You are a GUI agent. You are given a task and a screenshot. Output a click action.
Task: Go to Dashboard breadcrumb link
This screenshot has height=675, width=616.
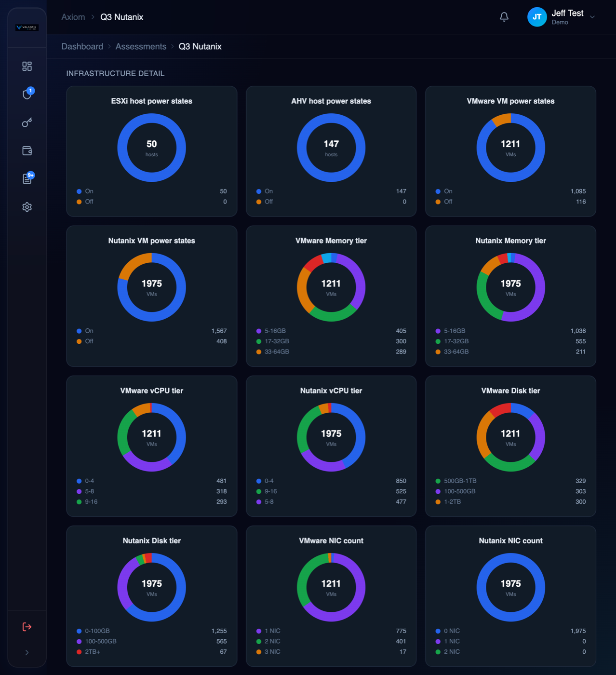point(82,46)
